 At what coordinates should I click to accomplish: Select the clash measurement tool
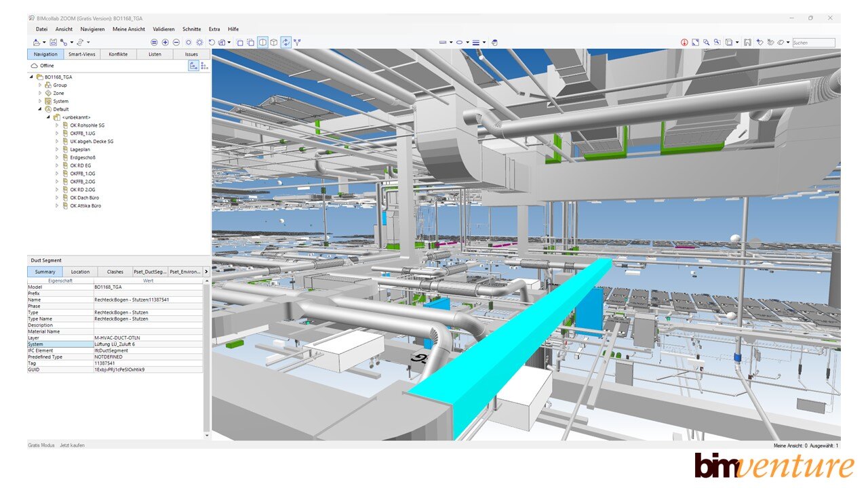pyautogui.click(x=298, y=42)
